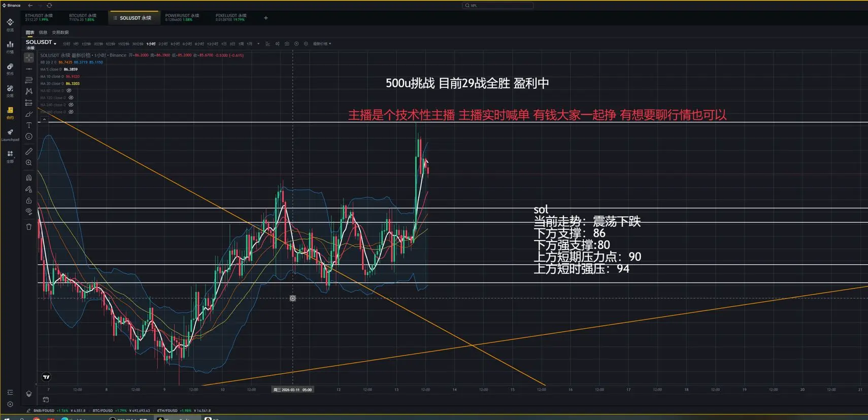Click the top search field
Viewport: 868px width, 420px height.
(497, 6)
